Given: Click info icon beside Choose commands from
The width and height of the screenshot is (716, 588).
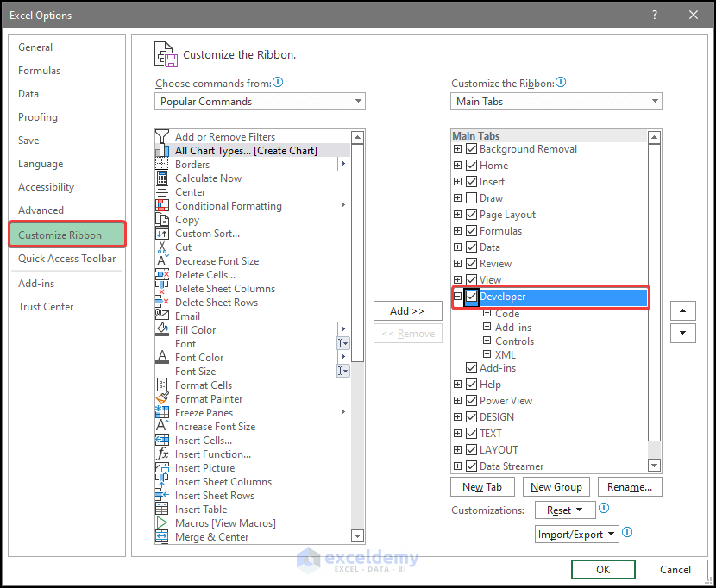Looking at the screenshot, I should 278,82.
